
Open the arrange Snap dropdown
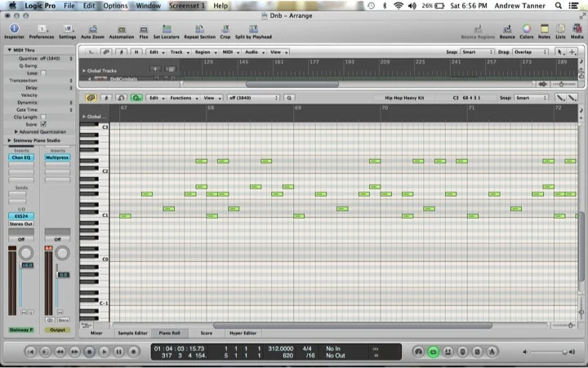(477, 52)
